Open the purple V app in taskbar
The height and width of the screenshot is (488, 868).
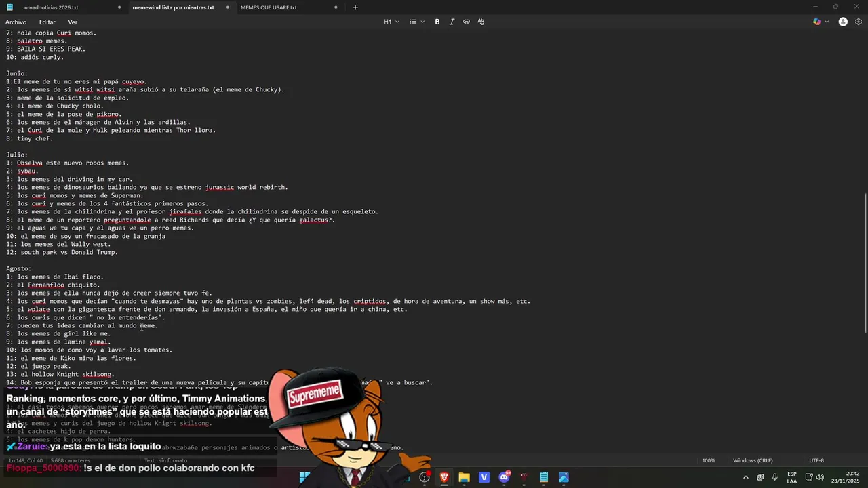(x=484, y=477)
